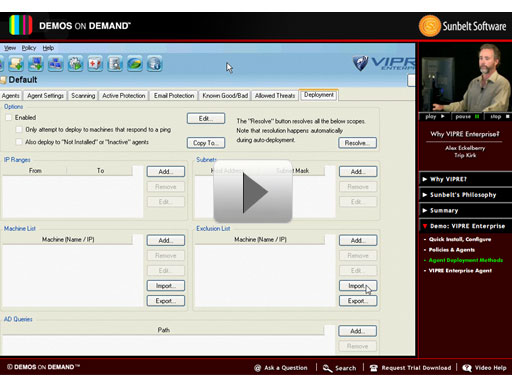512x384 pixels.
Task: Click the Copy To button
Action: click(x=206, y=143)
